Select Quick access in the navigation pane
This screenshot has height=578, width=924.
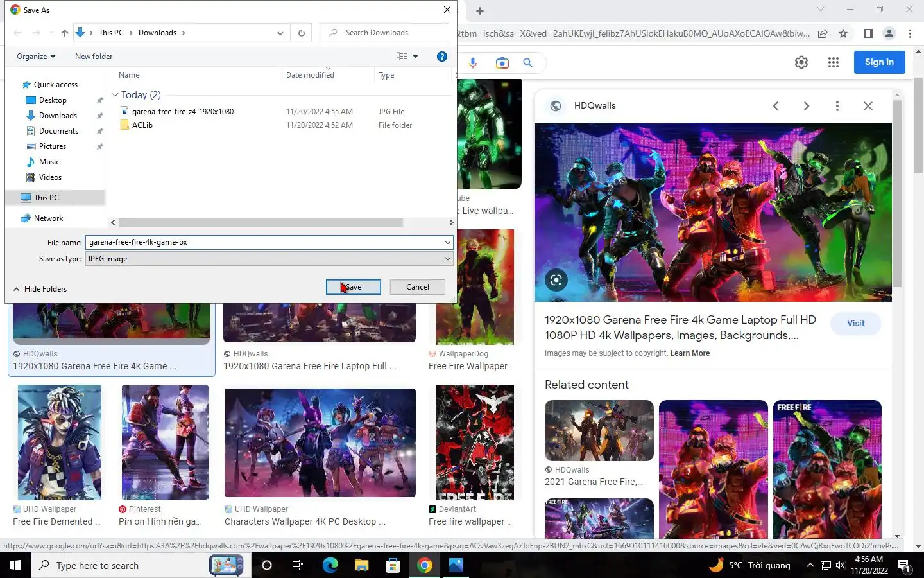click(x=55, y=85)
